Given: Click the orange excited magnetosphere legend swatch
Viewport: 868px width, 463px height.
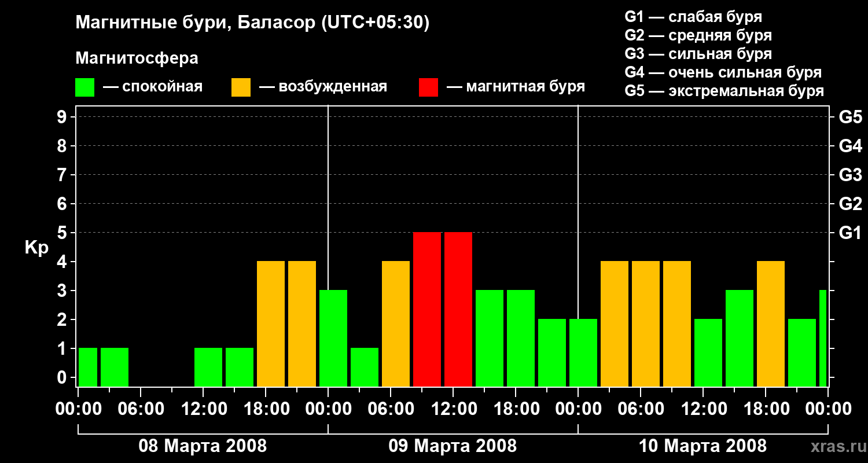Looking at the screenshot, I should 241,87.
